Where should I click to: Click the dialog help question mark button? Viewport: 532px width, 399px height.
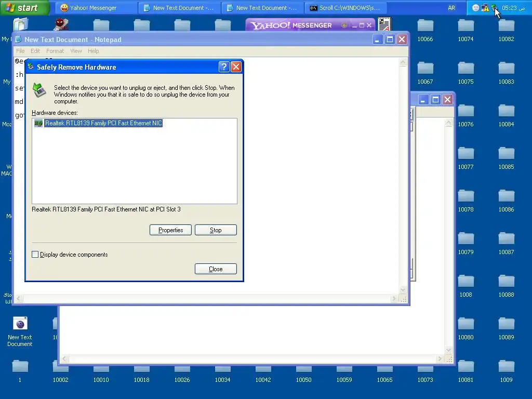tap(224, 67)
